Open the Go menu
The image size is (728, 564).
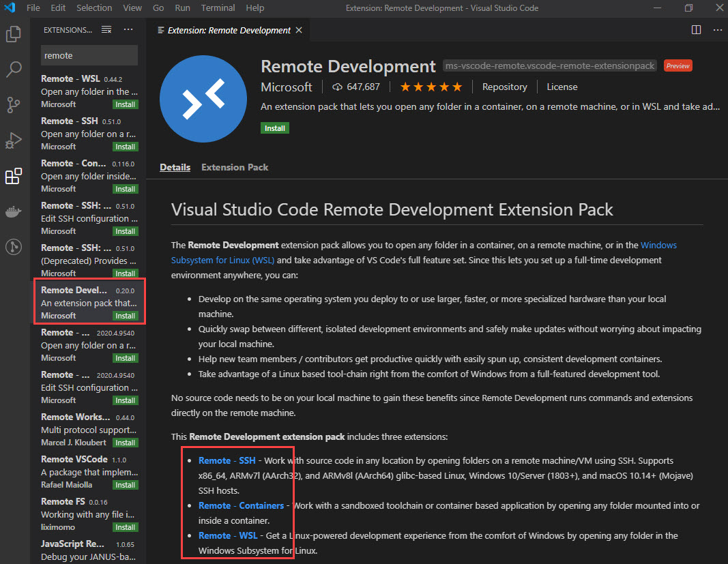click(158, 8)
